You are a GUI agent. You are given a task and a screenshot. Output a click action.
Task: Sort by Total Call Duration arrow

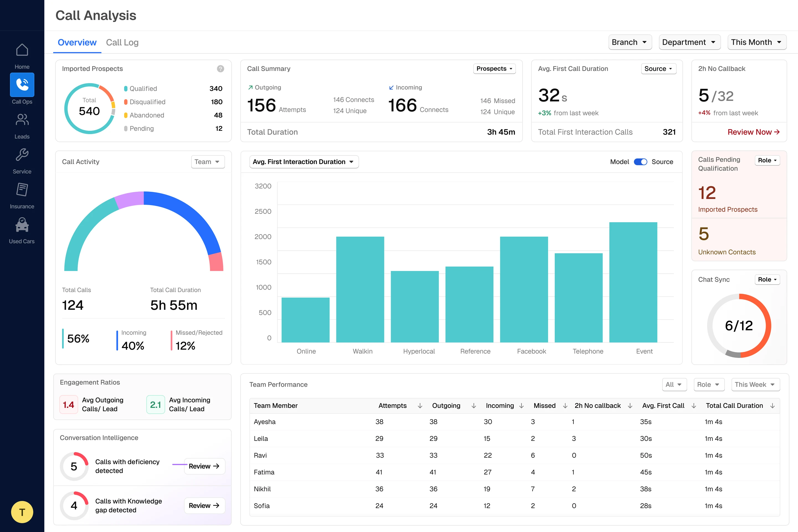pyautogui.click(x=772, y=406)
